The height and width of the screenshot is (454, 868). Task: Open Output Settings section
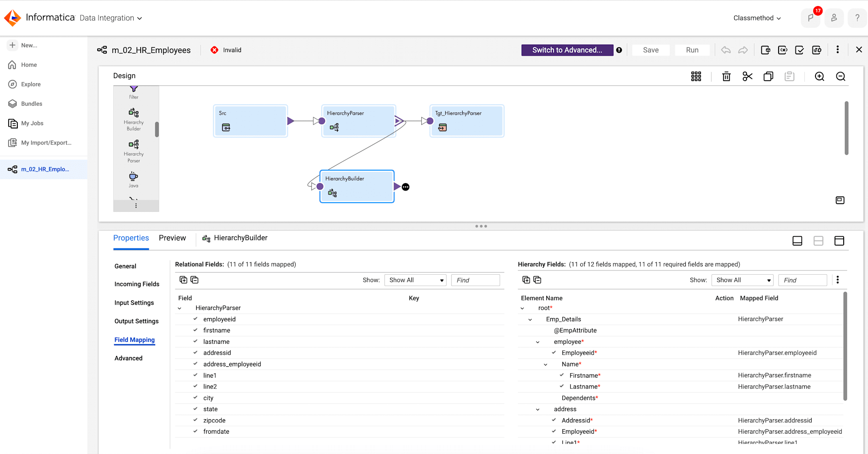(x=137, y=321)
